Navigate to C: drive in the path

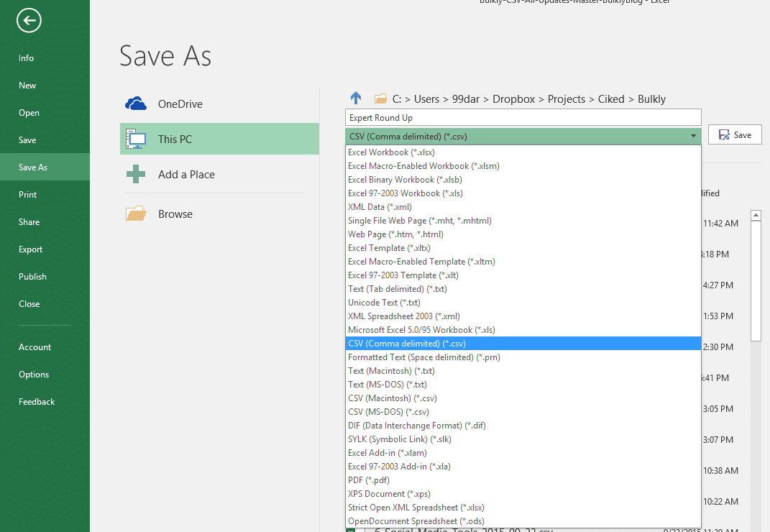click(x=397, y=99)
